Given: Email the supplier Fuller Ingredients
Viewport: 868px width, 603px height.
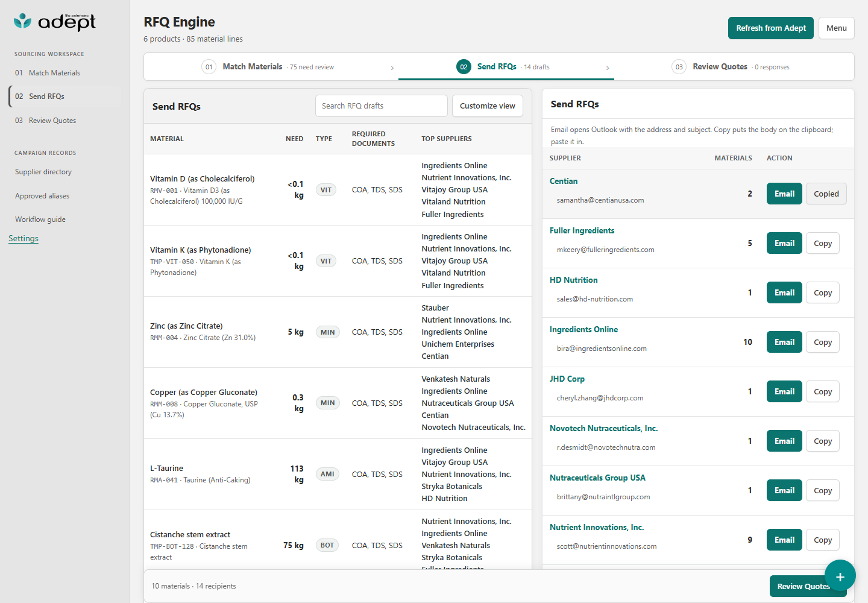Looking at the screenshot, I should coord(784,243).
